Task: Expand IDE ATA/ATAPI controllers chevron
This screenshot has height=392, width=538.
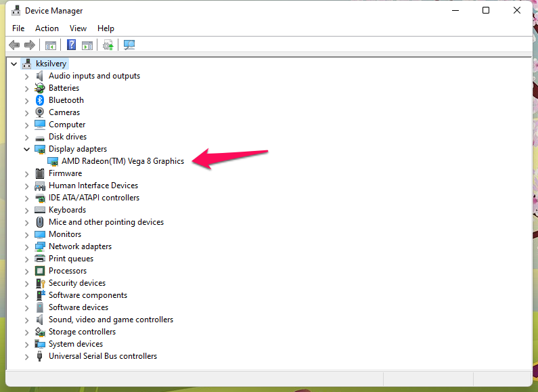Action: (27, 198)
